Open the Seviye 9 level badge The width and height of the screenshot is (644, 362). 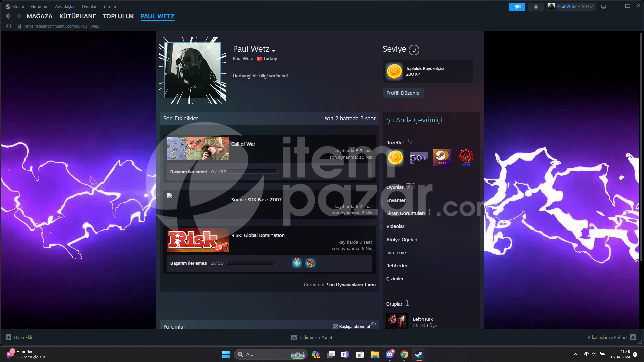414,50
